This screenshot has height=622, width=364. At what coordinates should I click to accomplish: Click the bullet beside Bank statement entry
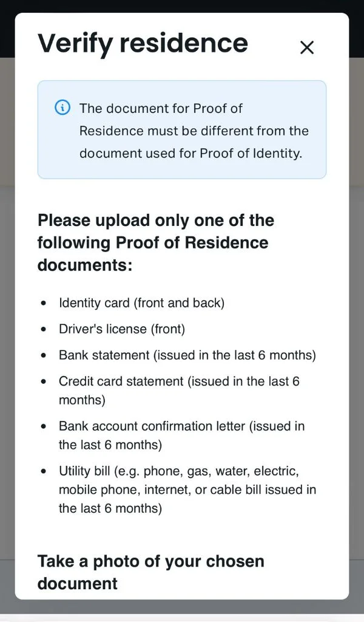tap(42, 355)
